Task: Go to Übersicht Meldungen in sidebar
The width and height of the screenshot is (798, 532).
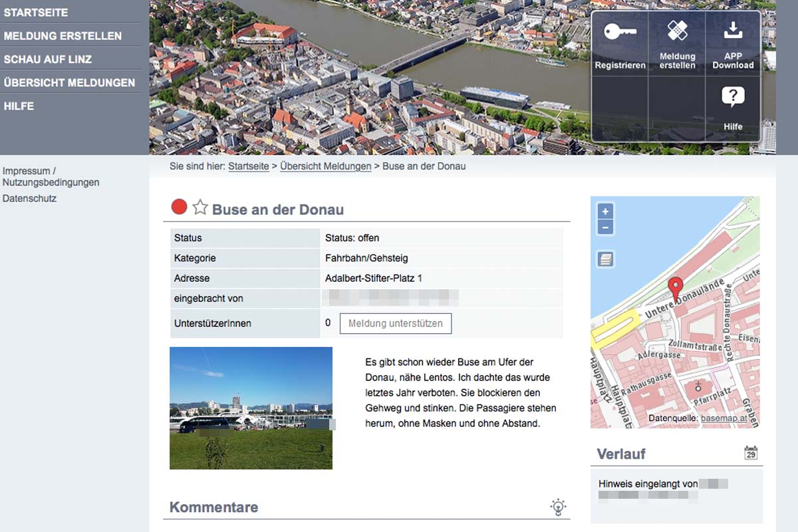Action: click(70, 82)
